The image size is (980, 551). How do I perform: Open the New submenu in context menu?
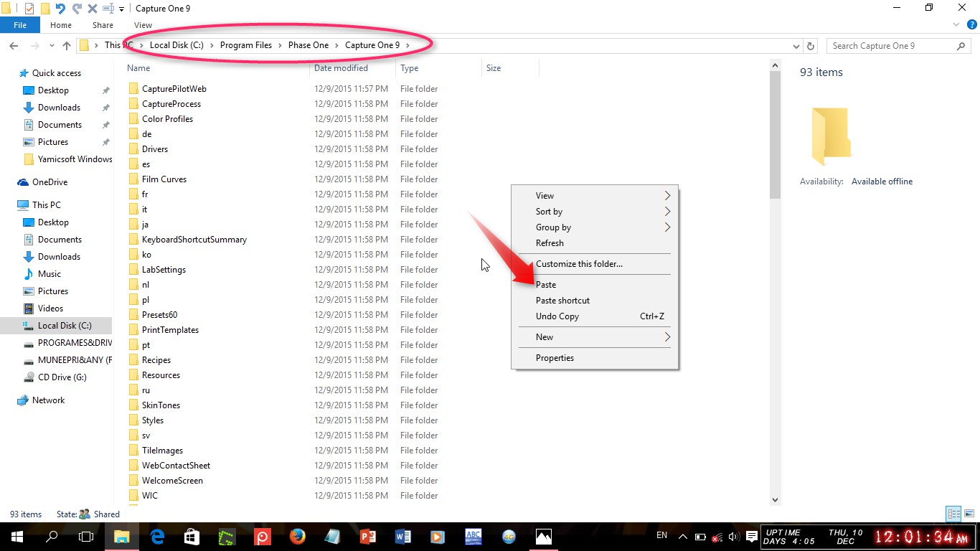(595, 337)
